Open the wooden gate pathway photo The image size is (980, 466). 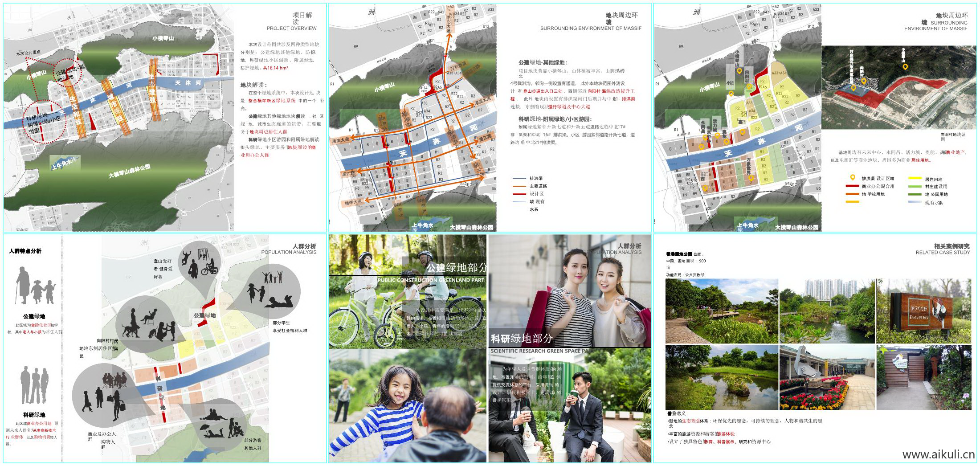point(923,377)
